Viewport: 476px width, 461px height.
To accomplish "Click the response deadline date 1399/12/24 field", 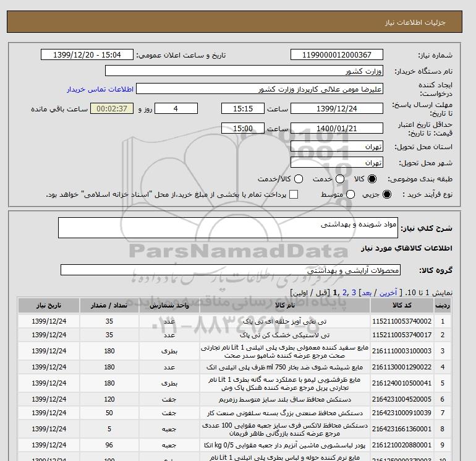I will pyautogui.click(x=337, y=108).
